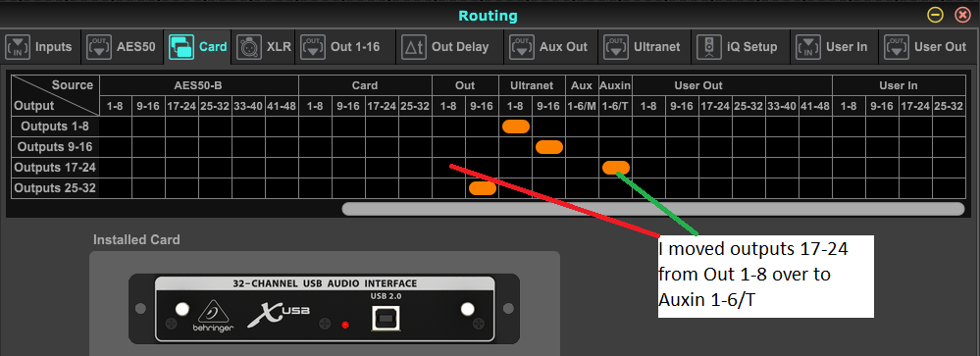Select the Outputs 17-24 row label
980x356 pixels.
[x=55, y=168]
